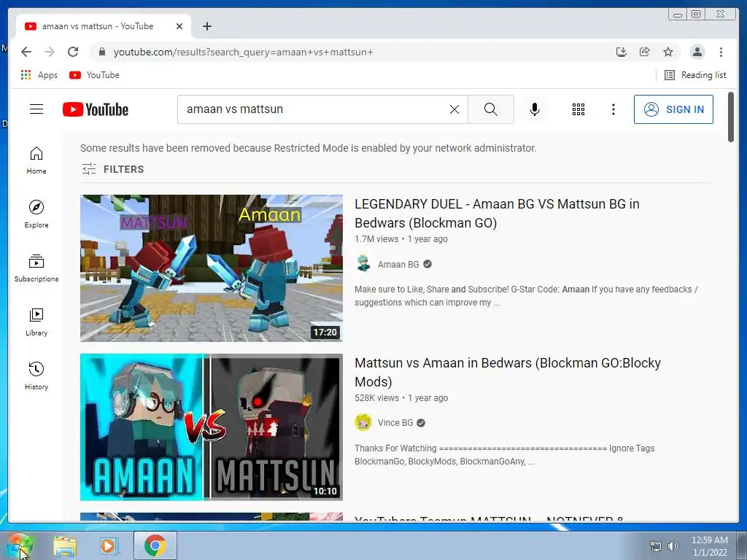
Task: Open Apps in the bookmarks bar
Action: point(39,75)
